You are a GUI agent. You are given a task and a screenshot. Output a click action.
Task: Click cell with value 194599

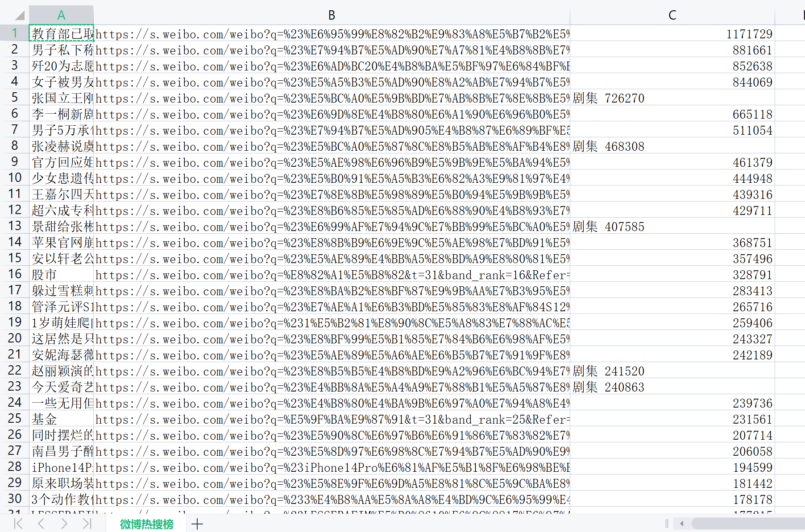672,467
